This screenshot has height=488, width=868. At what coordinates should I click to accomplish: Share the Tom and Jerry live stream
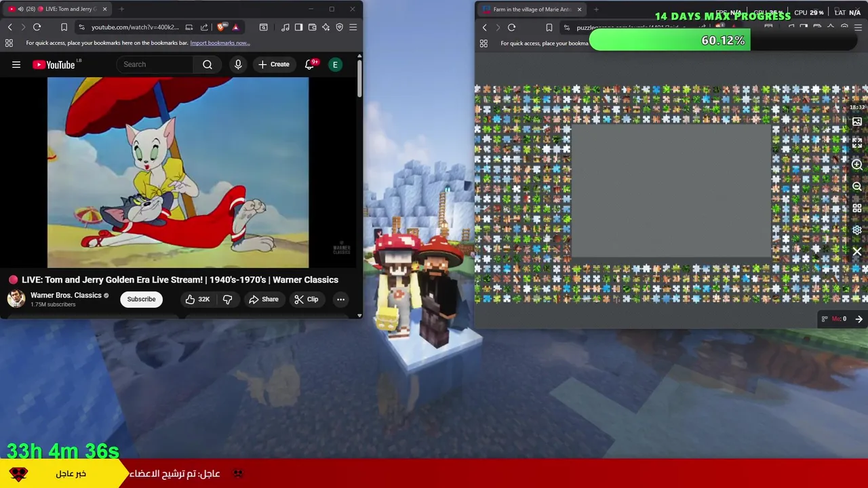(264, 299)
